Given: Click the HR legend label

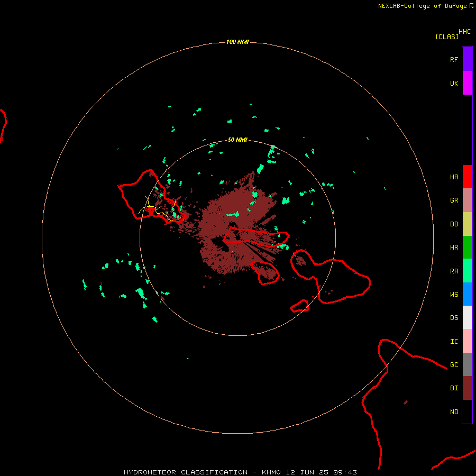Looking at the screenshot, I should pos(454,248).
